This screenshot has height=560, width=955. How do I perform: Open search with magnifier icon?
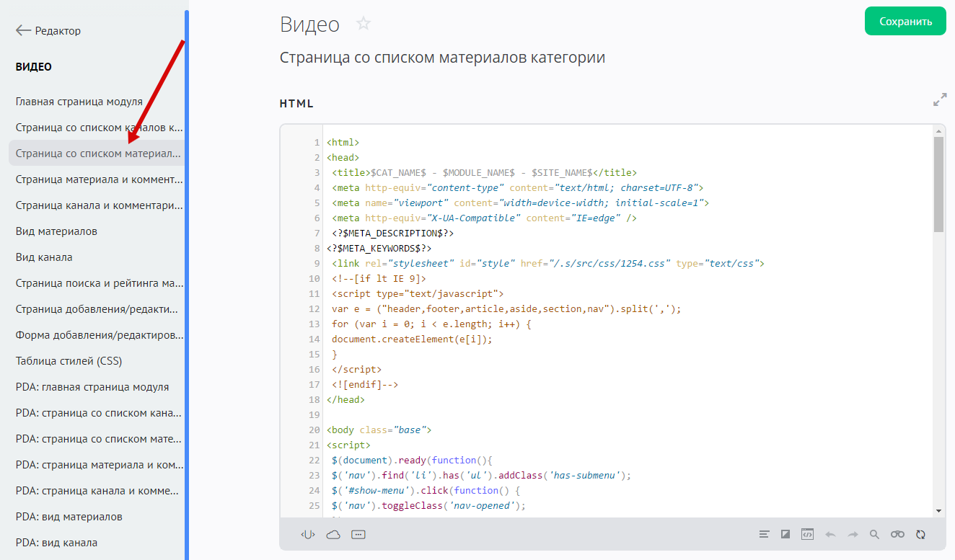coord(874,534)
